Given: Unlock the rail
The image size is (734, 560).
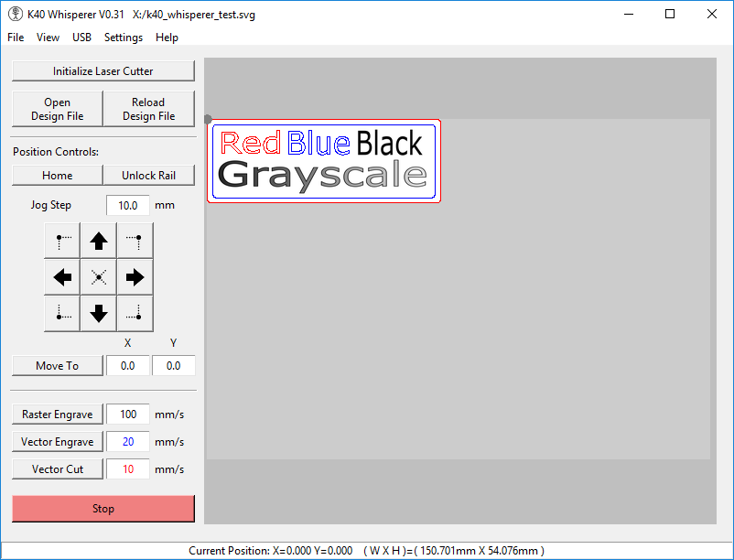Looking at the screenshot, I should [148, 176].
